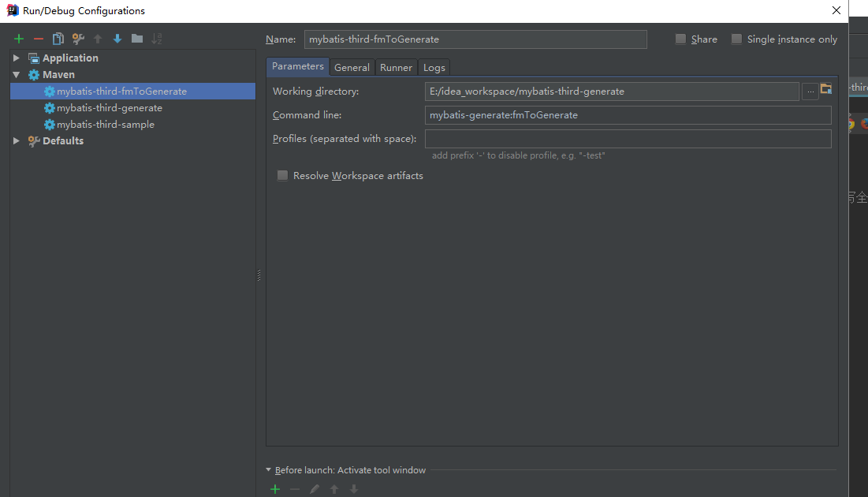Sort configurations alphabetically
Screen dimensions: 868x497
[x=157, y=39]
